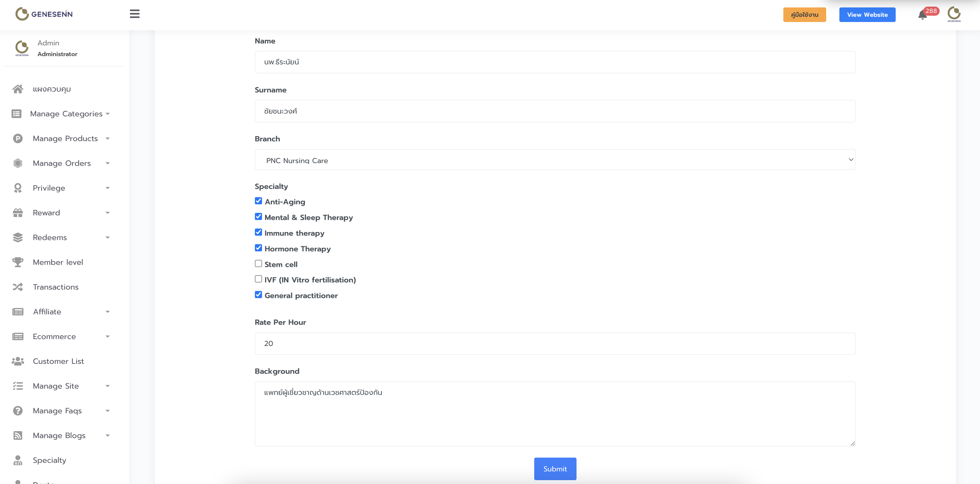This screenshot has width=980, height=484.
Task: Click the Reward gift icon
Action: [18, 213]
